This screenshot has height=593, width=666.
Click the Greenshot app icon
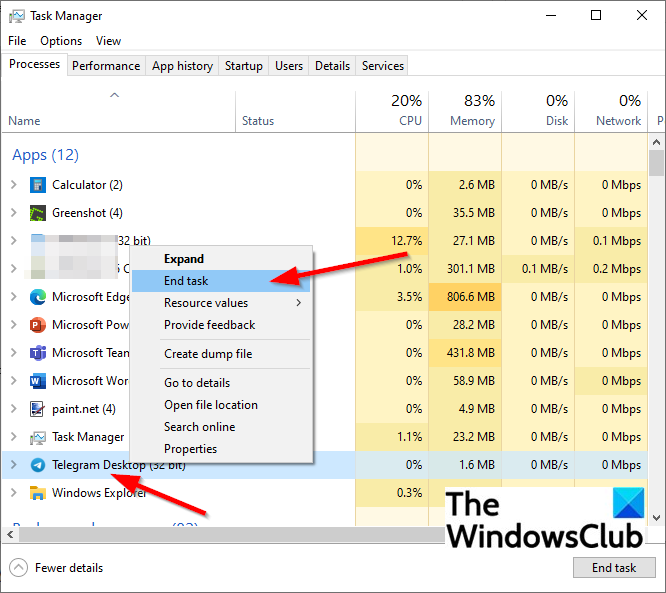pyautogui.click(x=37, y=213)
